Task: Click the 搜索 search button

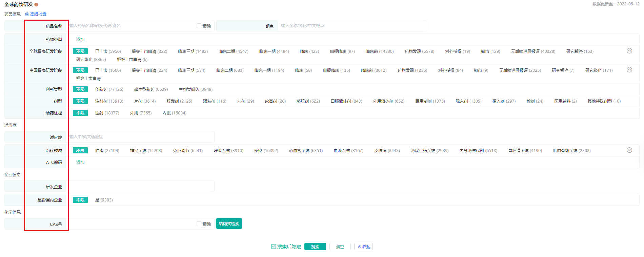Action: click(315, 247)
